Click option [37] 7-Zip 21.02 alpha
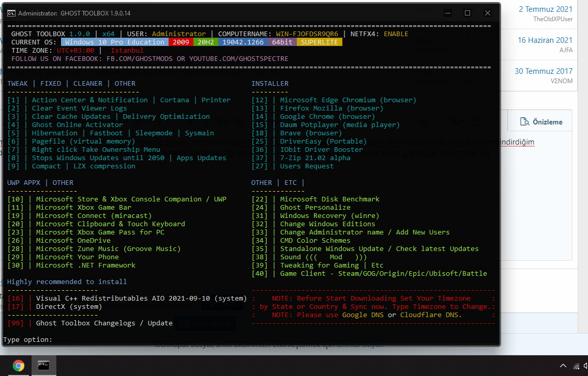The image size is (588, 376). (x=301, y=158)
